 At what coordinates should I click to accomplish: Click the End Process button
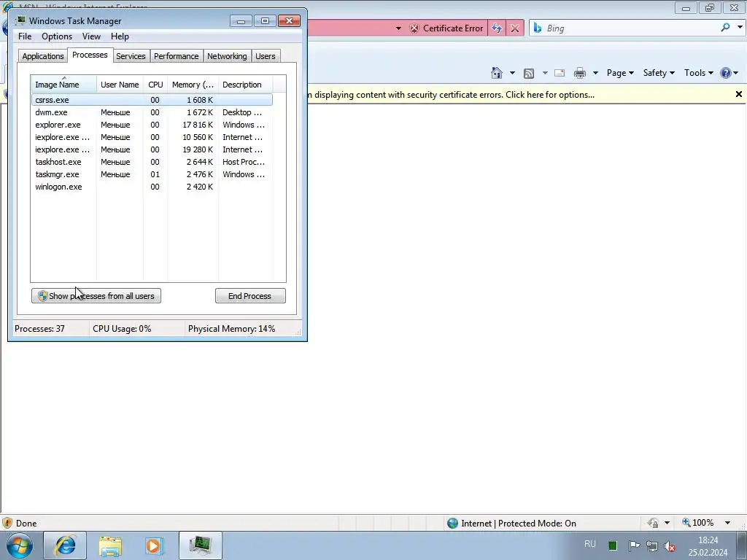click(250, 296)
